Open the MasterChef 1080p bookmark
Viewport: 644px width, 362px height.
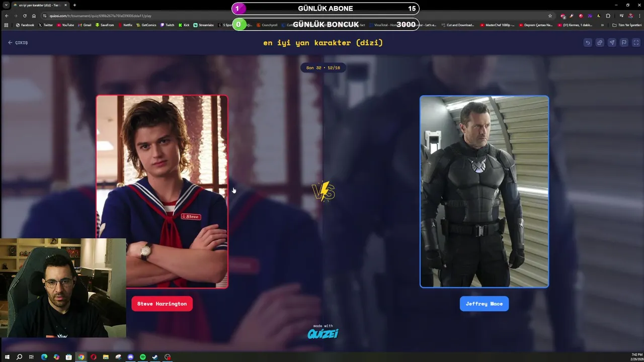498,25
